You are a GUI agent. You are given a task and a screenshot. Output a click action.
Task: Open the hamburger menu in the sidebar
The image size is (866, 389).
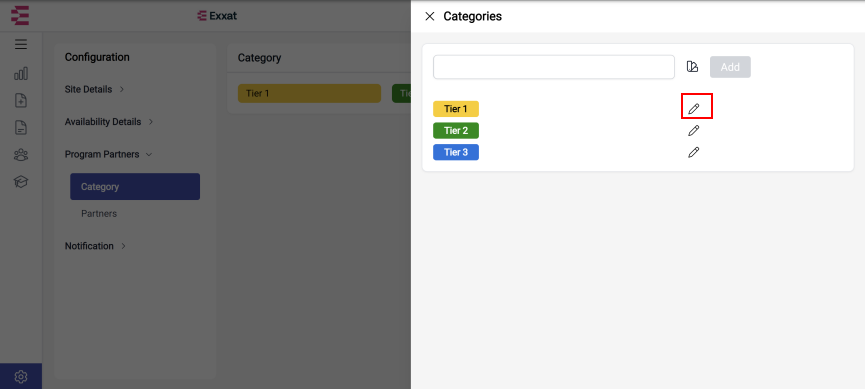click(21, 45)
